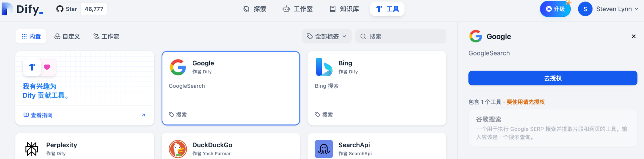644x159 pixels.
Task: Click the 探索 compass icon
Action: 246,9
